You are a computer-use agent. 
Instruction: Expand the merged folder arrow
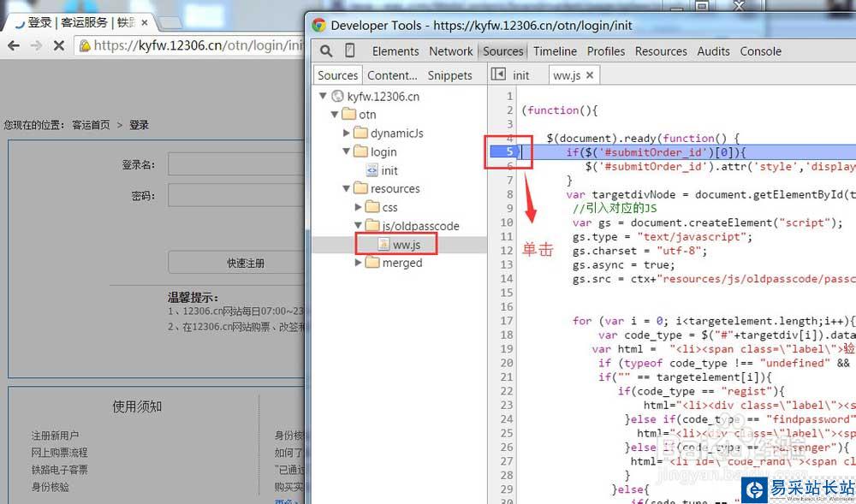[358, 263]
